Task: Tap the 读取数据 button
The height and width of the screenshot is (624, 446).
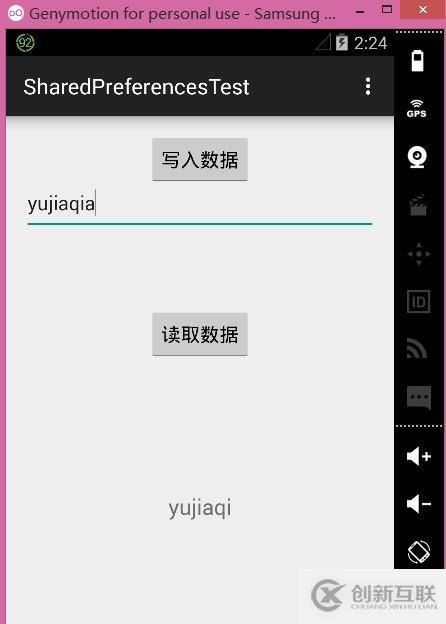Action: point(200,334)
